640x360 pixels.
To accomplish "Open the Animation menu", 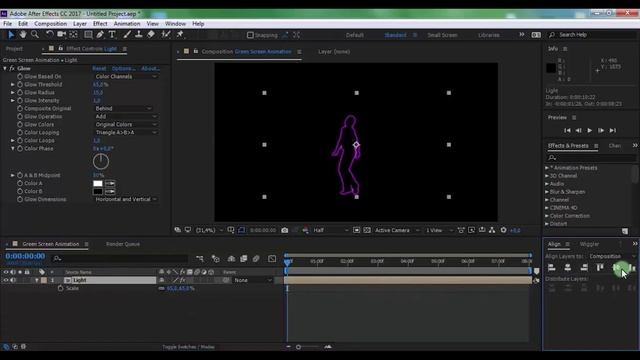I will (x=127, y=24).
